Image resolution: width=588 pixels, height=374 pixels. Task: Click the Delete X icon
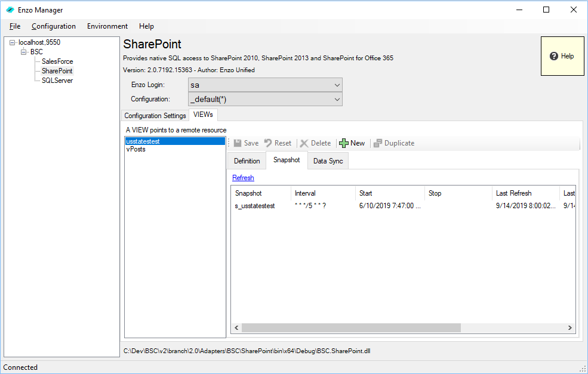click(x=304, y=143)
